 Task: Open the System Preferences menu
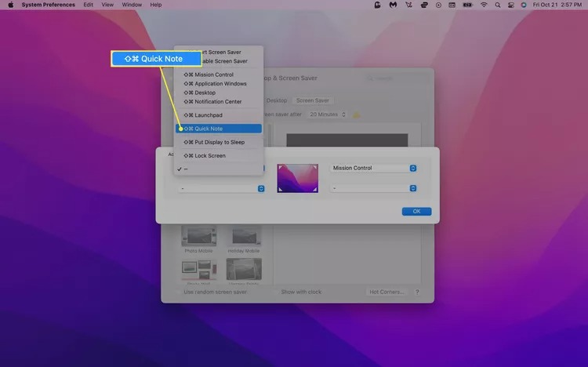[48, 5]
